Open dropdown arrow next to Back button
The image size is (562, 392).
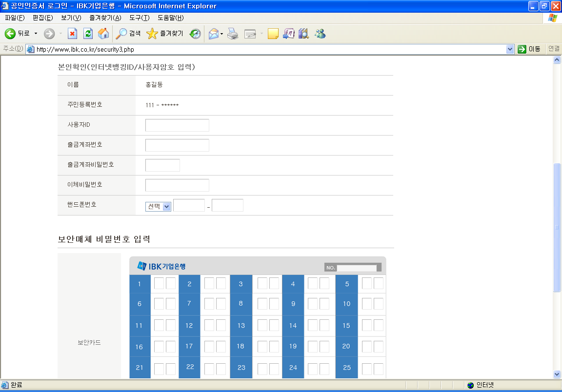(36, 34)
